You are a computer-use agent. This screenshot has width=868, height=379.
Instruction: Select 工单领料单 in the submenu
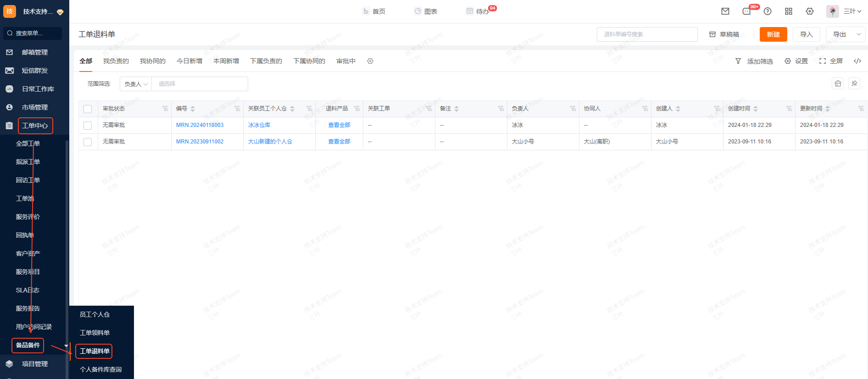tap(95, 333)
